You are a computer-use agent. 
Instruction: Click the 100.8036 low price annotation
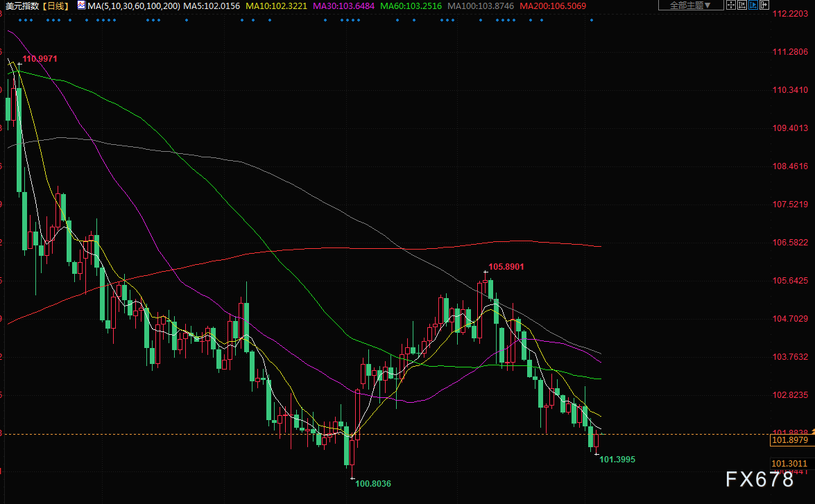(373, 483)
